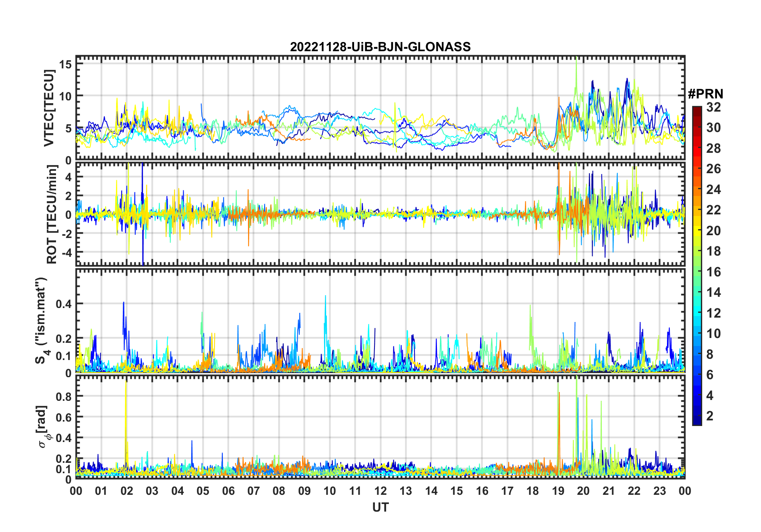Click the #PRN colorbar heading
Screen dimensions: 761x532
(x=705, y=94)
